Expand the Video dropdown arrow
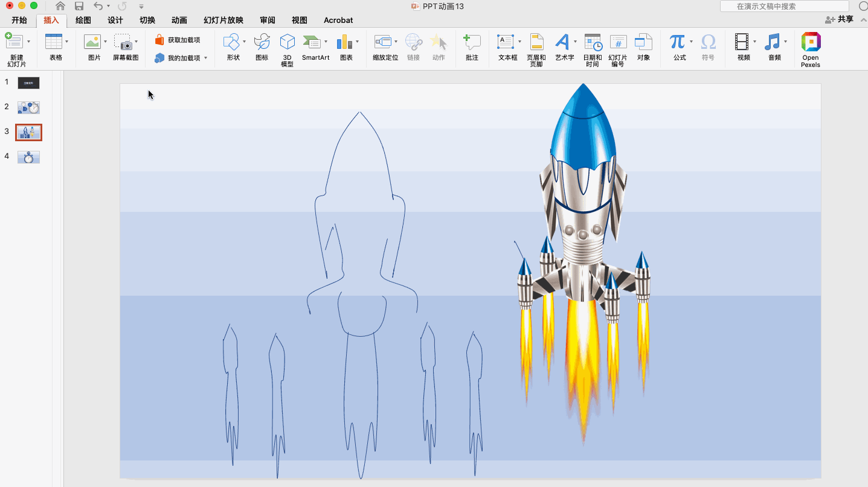The image size is (868, 487). 754,42
